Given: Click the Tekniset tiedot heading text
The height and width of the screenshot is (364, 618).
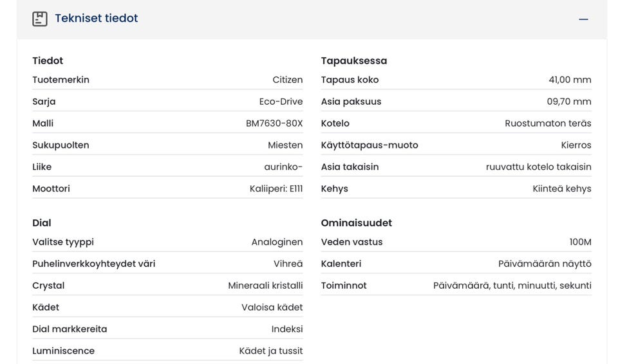Looking at the screenshot, I should [97, 19].
